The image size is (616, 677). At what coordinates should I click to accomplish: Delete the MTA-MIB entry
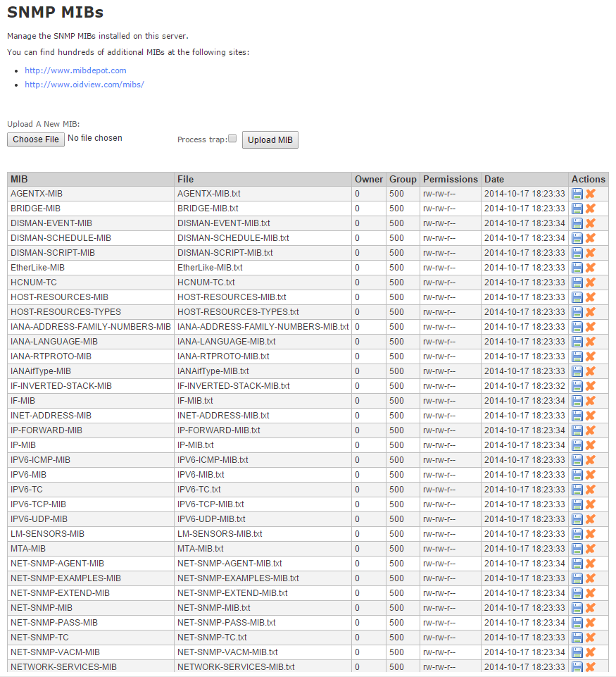coord(591,549)
